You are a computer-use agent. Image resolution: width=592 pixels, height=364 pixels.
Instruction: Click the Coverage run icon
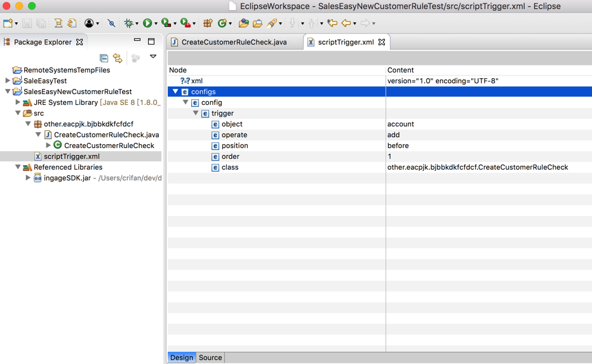pos(166,24)
